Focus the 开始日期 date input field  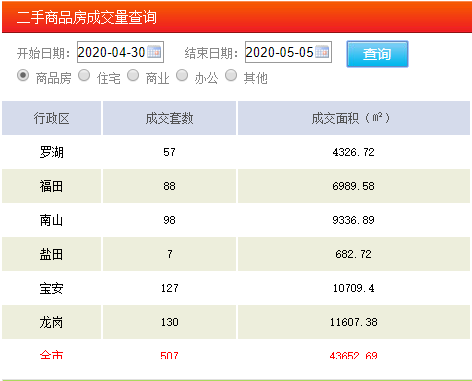tap(120, 52)
